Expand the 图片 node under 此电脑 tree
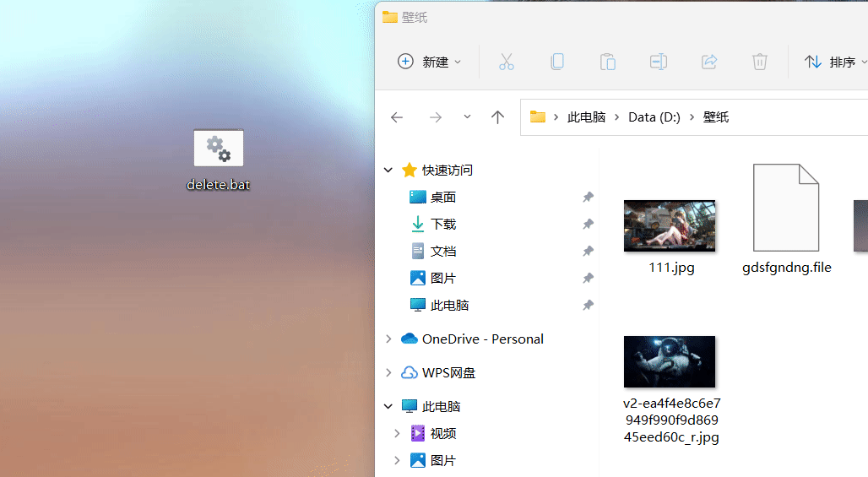The height and width of the screenshot is (477, 868). coord(397,460)
